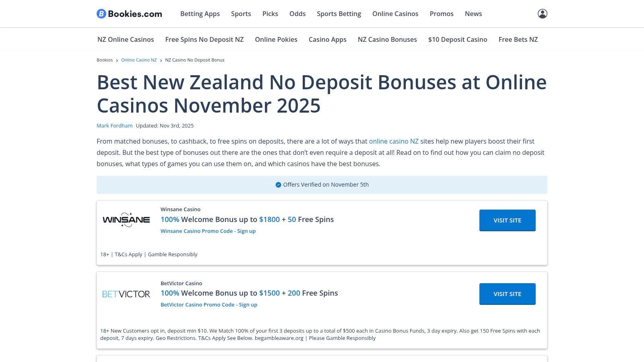Viewport: 644px width, 362px height.
Task: Switch to Free Spins No Deposit NZ
Action: click(204, 39)
